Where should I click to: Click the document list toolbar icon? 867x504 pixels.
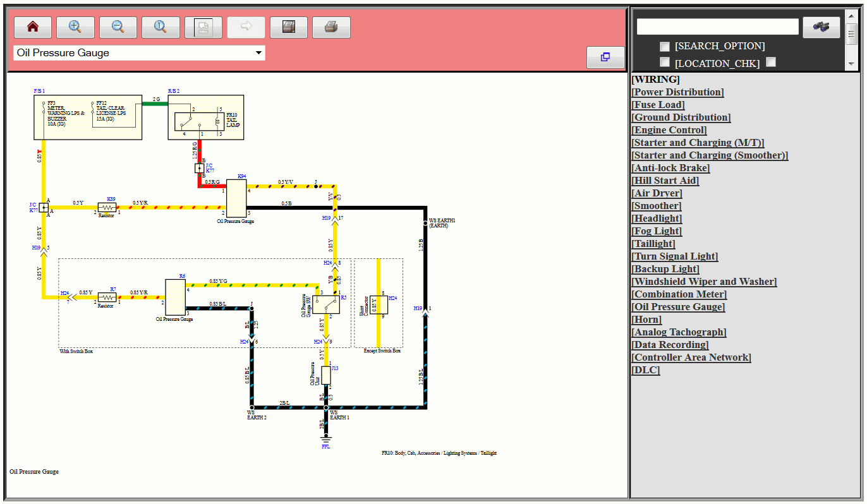pos(289,27)
